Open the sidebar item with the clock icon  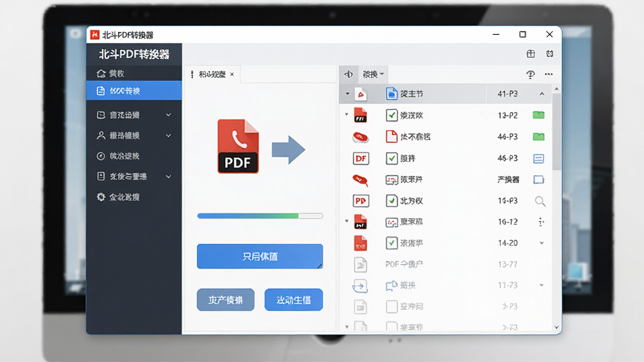[x=135, y=156]
